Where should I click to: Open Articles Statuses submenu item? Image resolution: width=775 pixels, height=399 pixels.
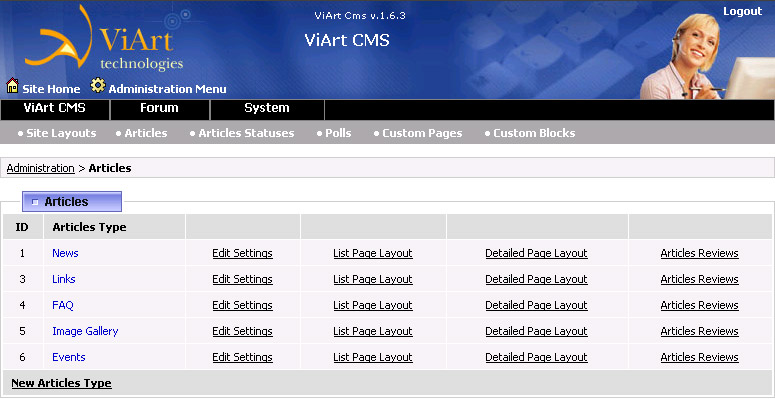point(246,133)
